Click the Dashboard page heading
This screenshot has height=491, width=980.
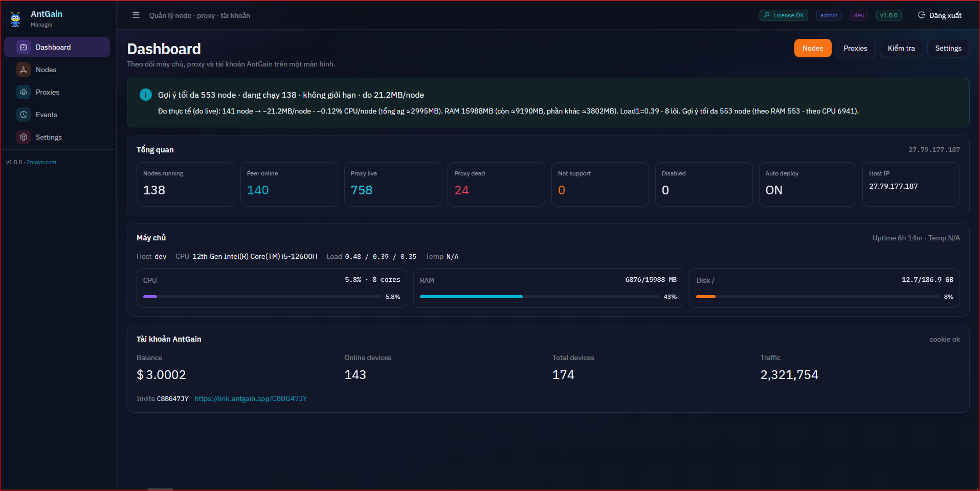pyautogui.click(x=164, y=49)
